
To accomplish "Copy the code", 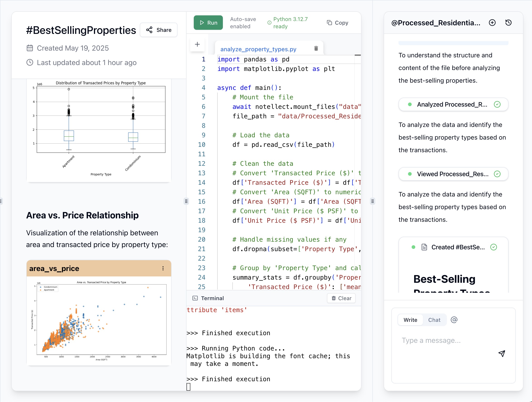I will 337,23.
